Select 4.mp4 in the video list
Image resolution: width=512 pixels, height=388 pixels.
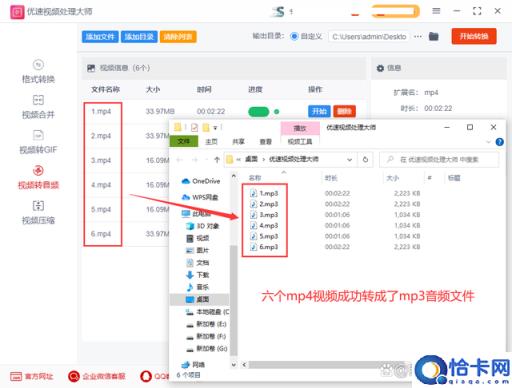pos(101,185)
